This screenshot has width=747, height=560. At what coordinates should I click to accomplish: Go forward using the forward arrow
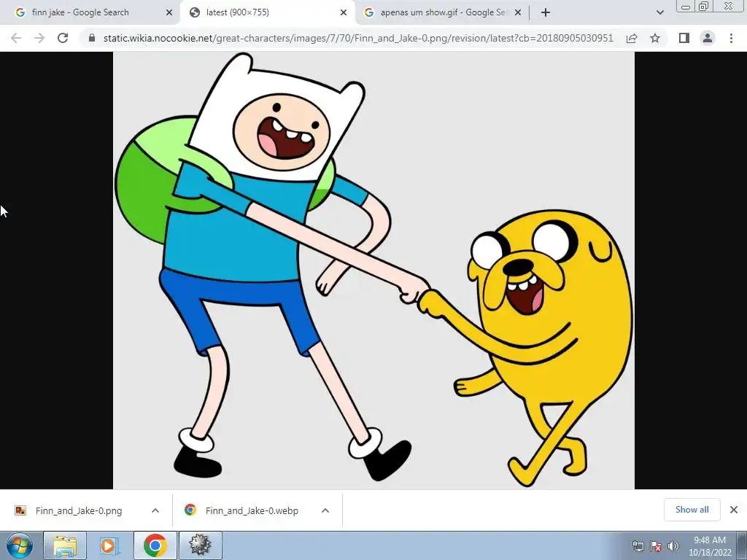point(39,38)
